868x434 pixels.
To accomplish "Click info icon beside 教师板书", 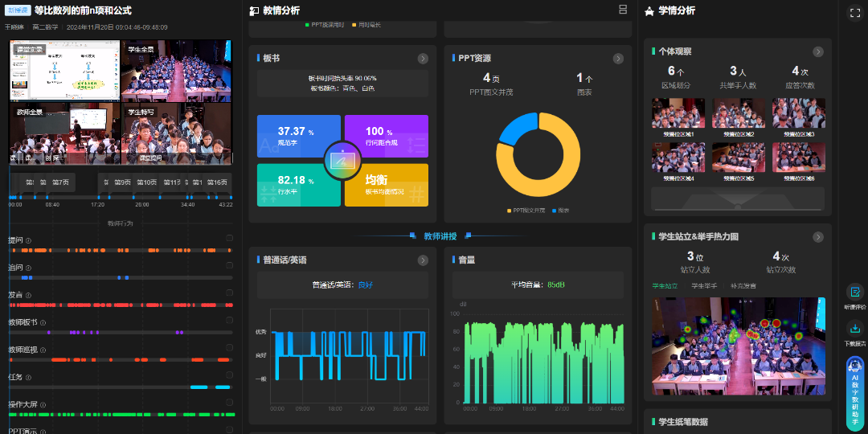I will (x=43, y=322).
